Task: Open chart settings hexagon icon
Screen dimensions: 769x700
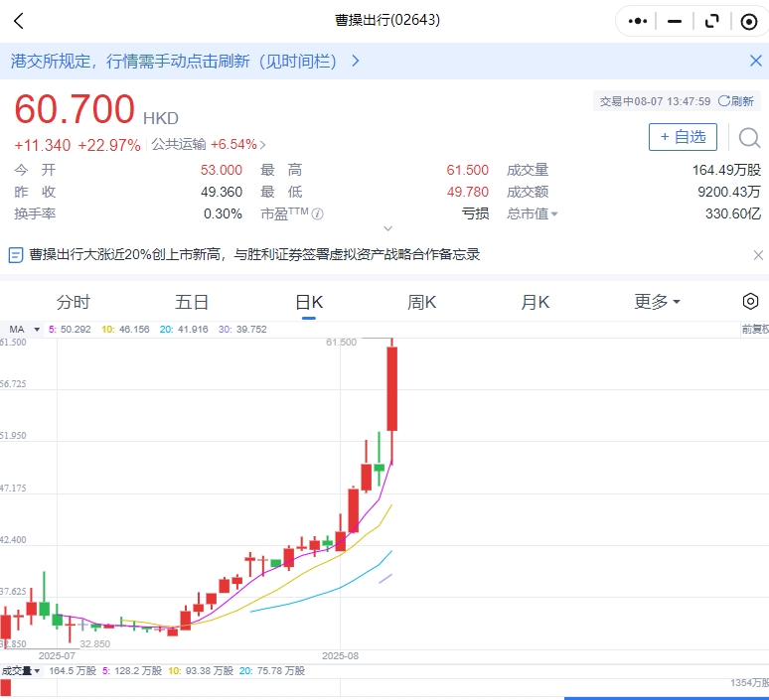Action: [x=750, y=302]
